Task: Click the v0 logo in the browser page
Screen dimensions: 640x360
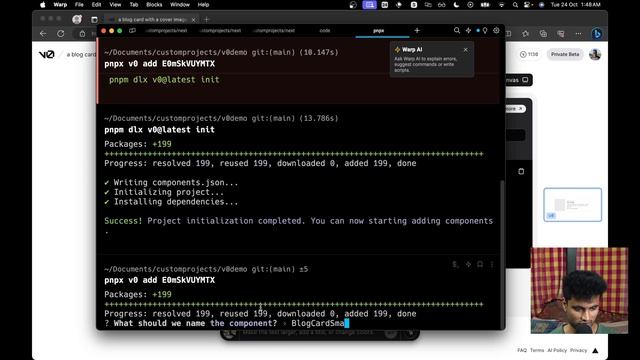Action: 47,54
